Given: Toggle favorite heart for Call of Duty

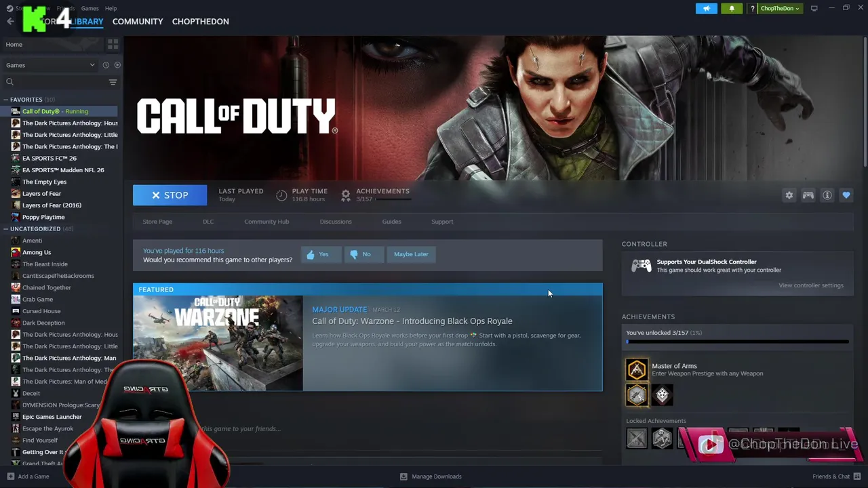Looking at the screenshot, I should pos(846,195).
